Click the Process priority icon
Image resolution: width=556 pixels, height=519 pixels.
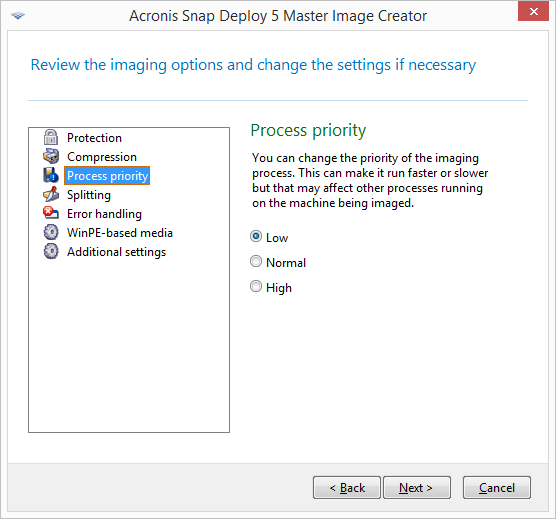pyautogui.click(x=51, y=175)
